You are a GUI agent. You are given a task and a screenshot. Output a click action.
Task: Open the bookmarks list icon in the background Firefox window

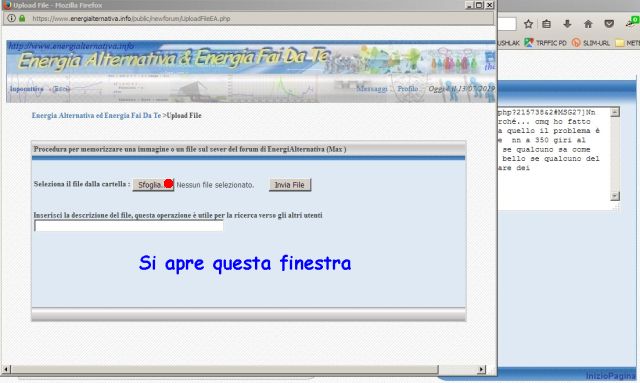[547, 24]
